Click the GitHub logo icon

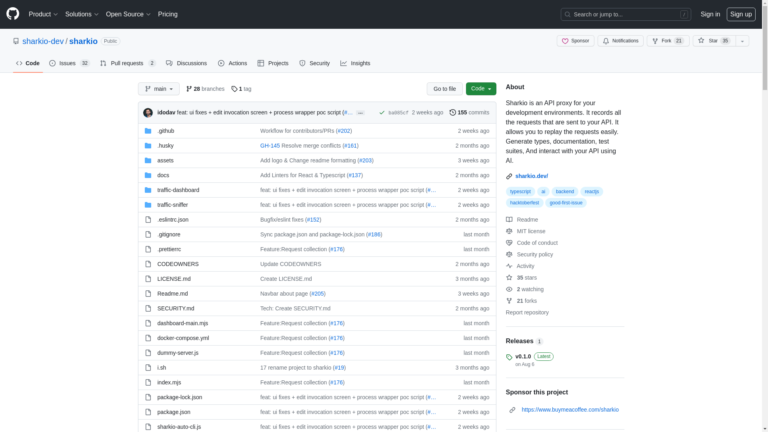tap(14, 14)
